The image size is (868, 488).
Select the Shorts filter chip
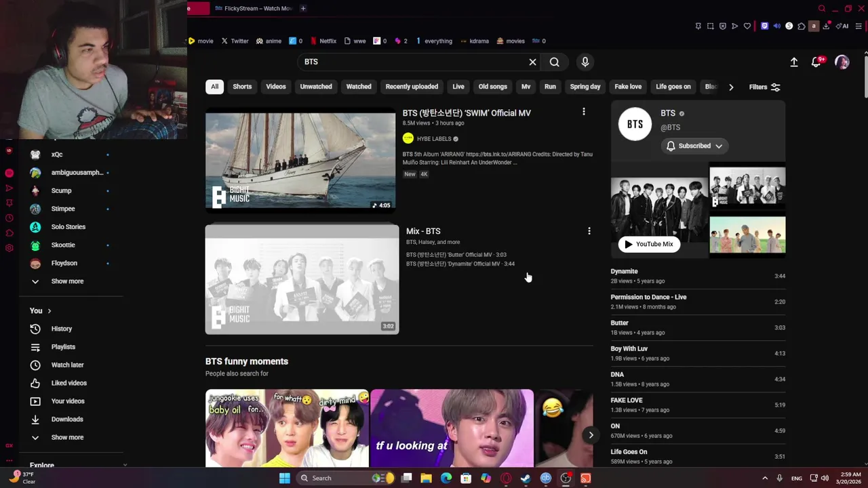(242, 87)
